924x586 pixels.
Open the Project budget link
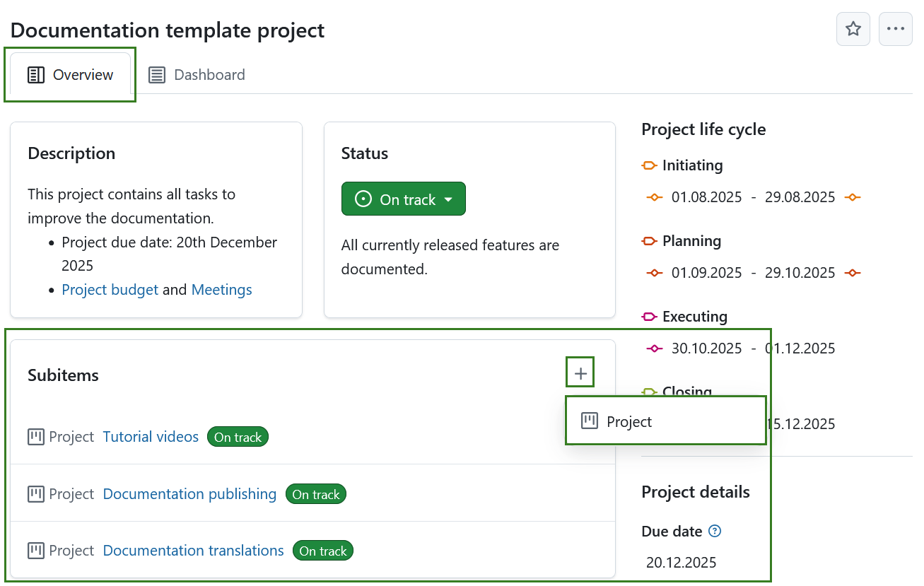(x=110, y=289)
